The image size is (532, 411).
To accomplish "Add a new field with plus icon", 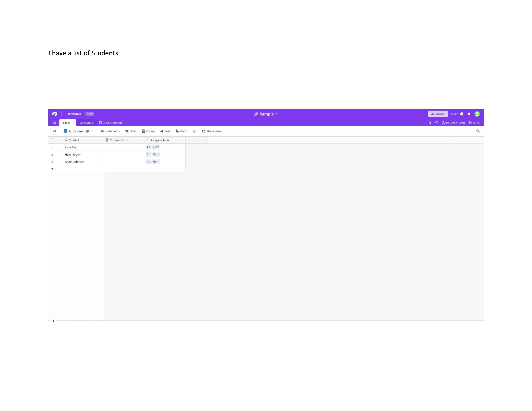I will tap(196, 140).
